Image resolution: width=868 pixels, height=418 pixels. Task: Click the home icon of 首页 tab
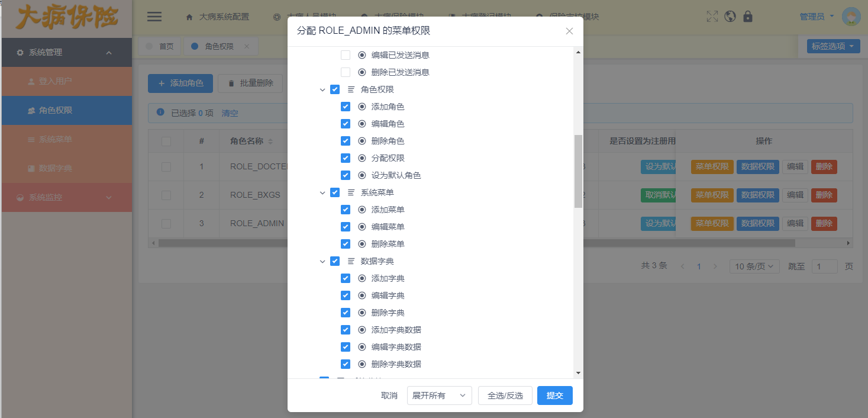149,46
